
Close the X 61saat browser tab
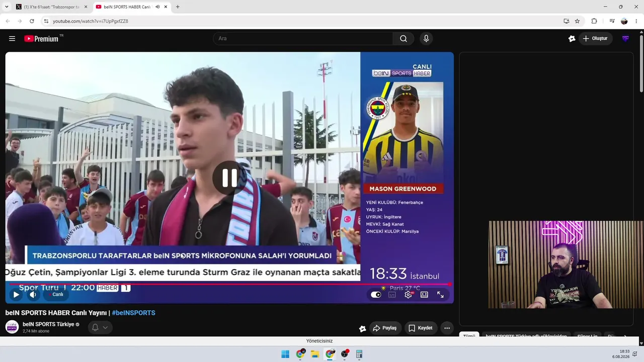[x=86, y=7]
